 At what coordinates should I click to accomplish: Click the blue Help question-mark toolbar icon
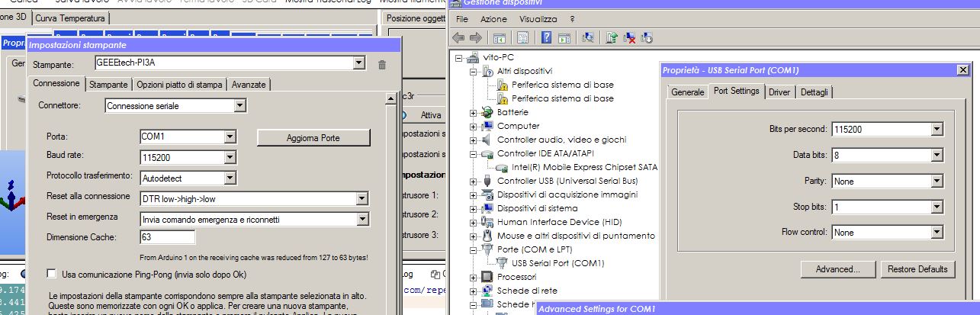547,37
